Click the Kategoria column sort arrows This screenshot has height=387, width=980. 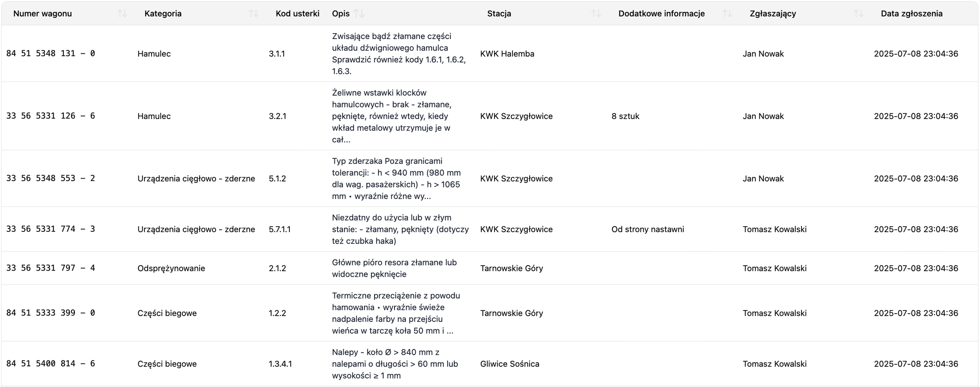pyautogui.click(x=253, y=14)
